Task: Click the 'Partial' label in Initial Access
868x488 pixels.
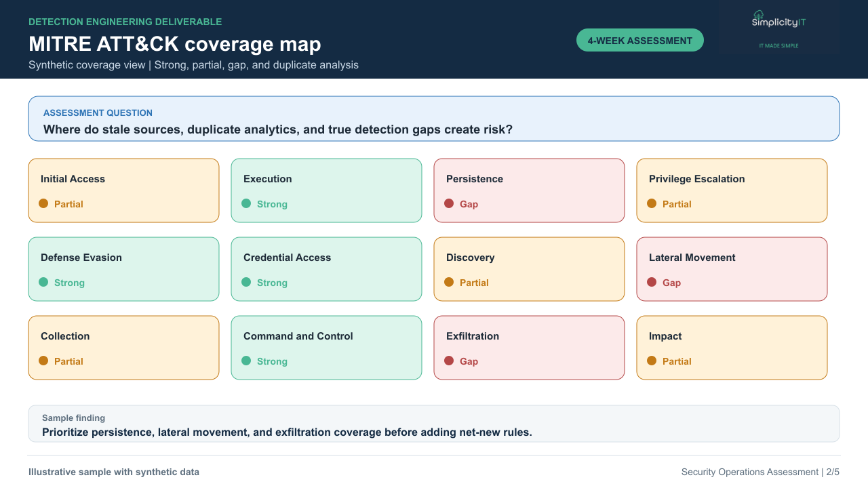Action: 68,204
